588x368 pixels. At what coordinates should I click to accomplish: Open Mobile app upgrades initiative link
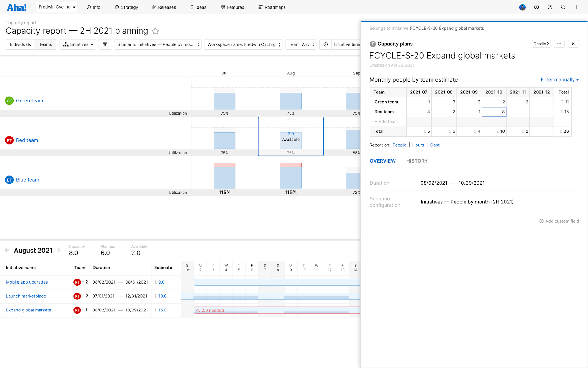27,282
